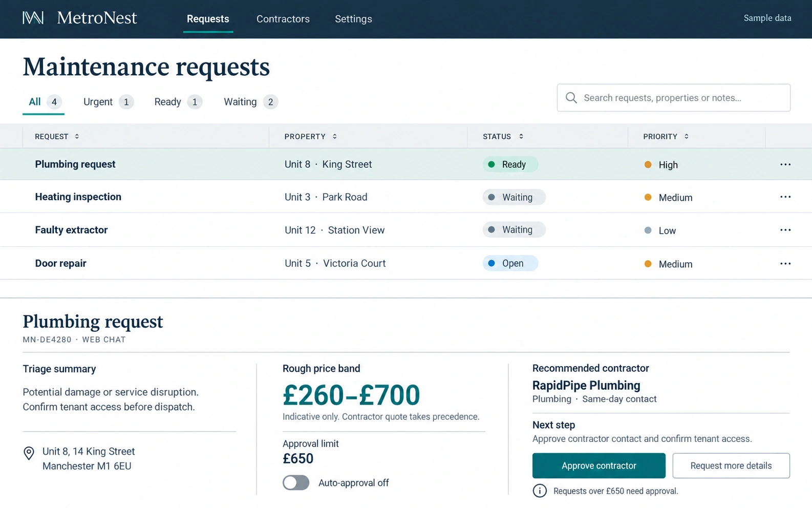This screenshot has height=508, width=812.
Task: Select the Door repair row title
Action: 60,264
